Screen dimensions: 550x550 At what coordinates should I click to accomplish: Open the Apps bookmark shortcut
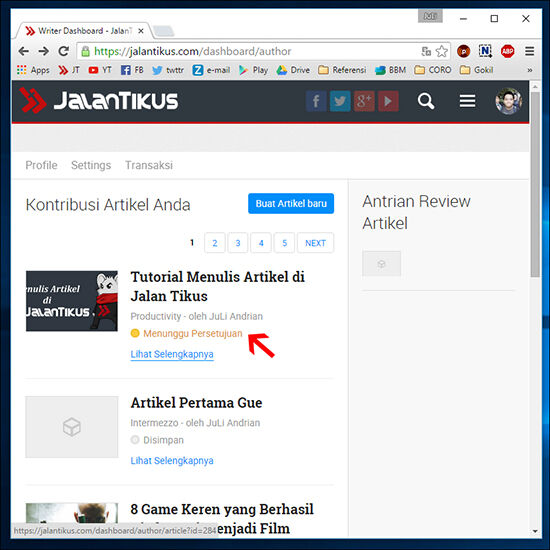tap(33, 70)
